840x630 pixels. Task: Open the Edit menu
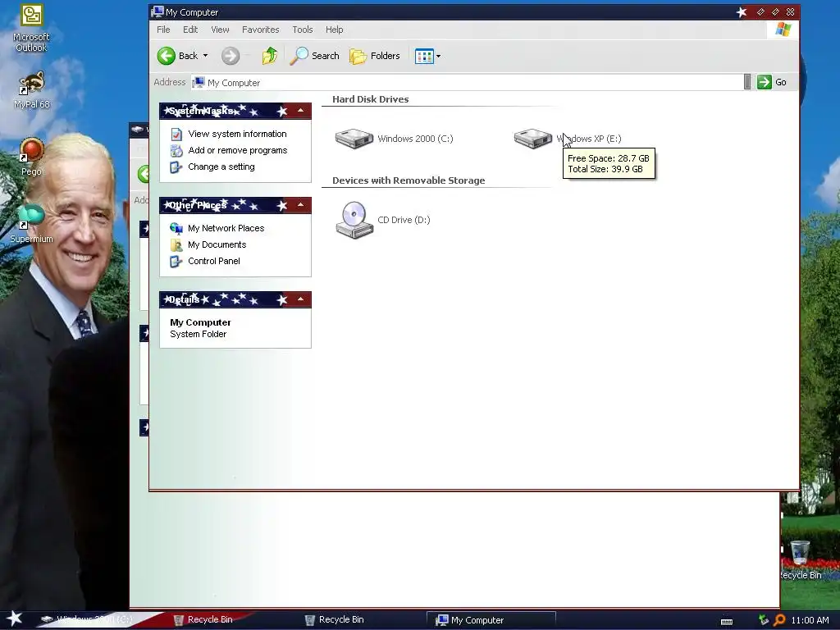click(x=190, y=30)
